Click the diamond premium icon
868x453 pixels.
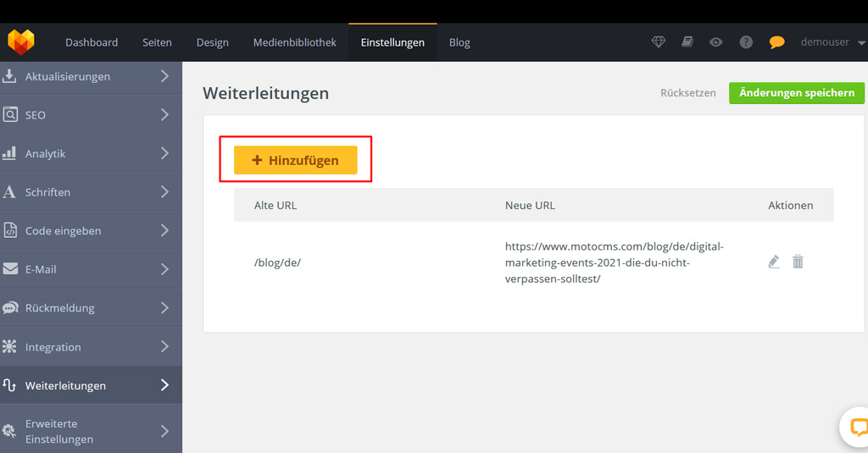click(x=659, y=42)
